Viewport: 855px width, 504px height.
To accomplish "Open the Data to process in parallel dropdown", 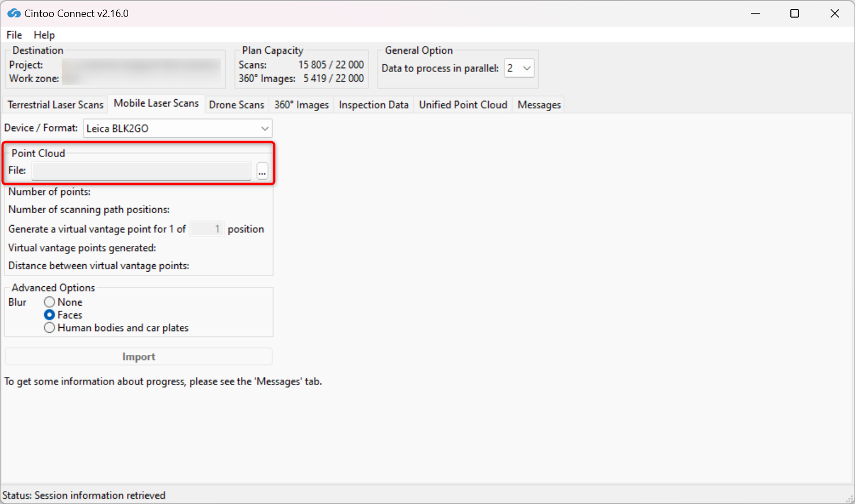I will pyautogui.click(x=519, y=68).
